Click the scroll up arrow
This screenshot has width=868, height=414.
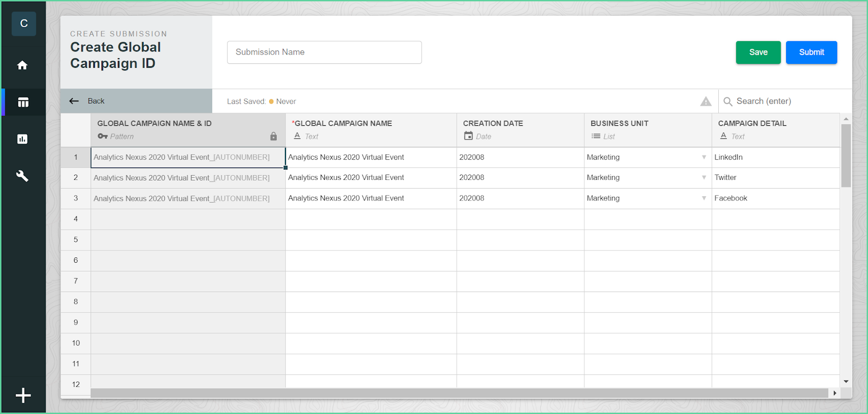tap(846, 119)
